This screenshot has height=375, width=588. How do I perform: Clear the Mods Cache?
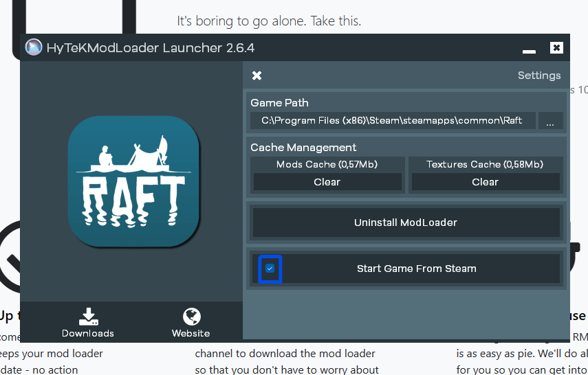327,182
